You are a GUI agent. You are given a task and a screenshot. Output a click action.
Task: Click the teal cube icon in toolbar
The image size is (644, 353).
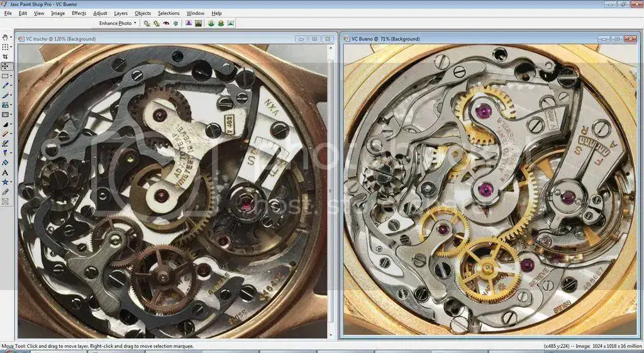click(x=175, y=23)
